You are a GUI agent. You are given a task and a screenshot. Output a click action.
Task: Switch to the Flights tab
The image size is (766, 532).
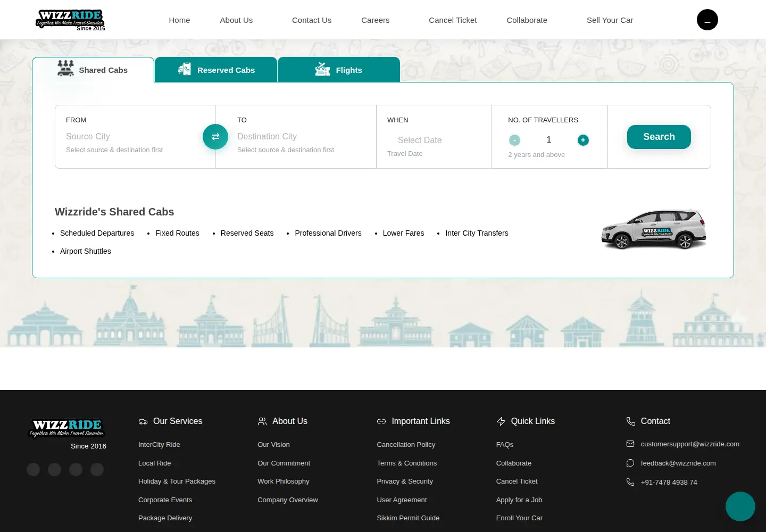click(x=339, y=70)
